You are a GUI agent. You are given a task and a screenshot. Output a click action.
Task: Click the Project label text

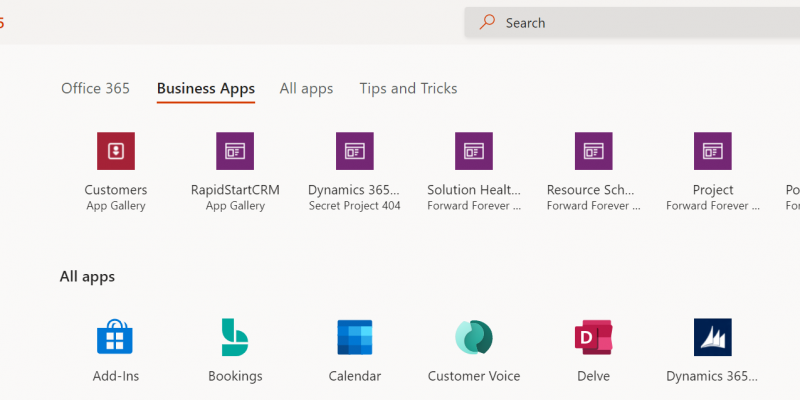click(x=713, y=190)
